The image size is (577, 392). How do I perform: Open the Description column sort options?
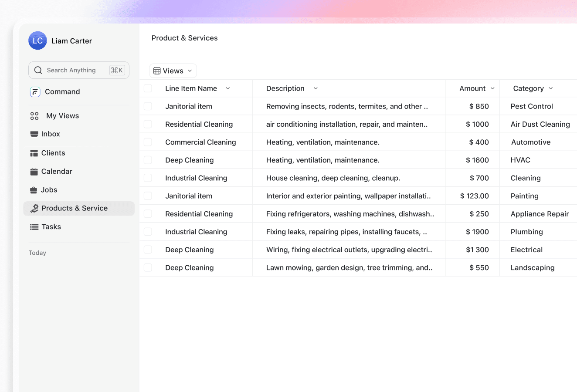316,88
